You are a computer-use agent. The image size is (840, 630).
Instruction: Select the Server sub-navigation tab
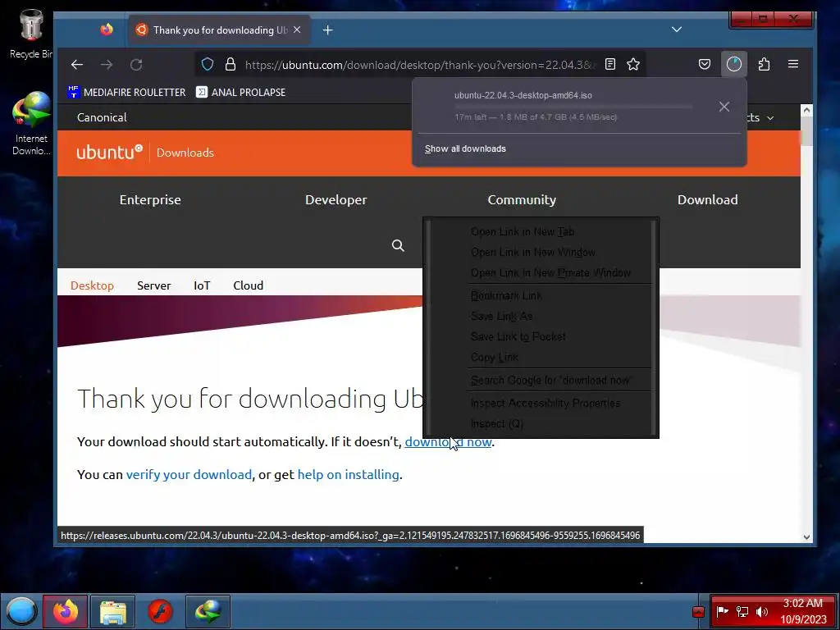[153, 285]
